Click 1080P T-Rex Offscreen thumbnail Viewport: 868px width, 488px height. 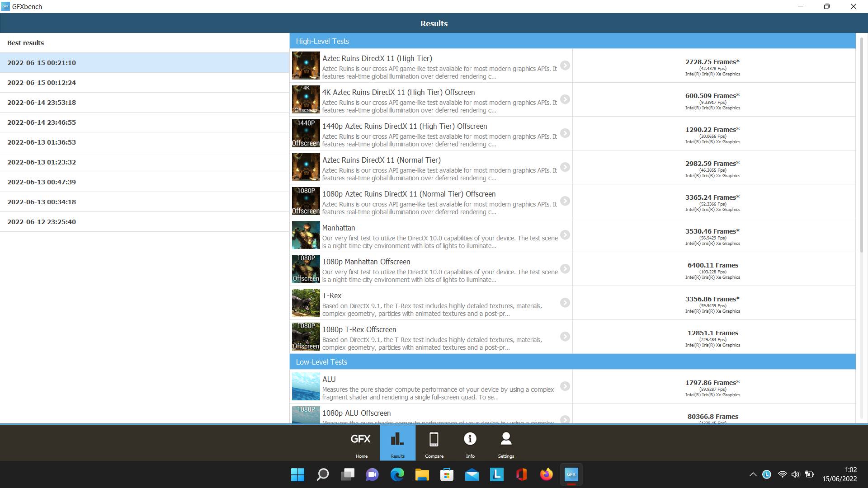point(306,337)
